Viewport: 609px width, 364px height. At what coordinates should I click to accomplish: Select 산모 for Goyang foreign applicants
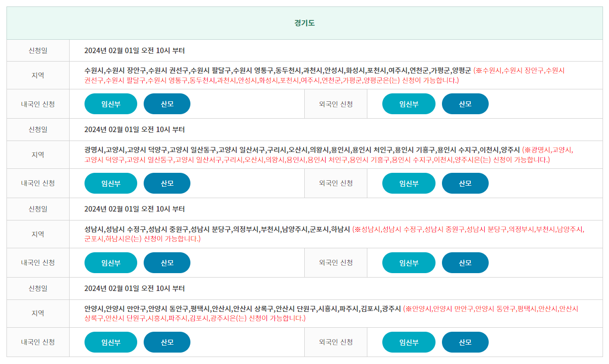(x=465, y=183)
